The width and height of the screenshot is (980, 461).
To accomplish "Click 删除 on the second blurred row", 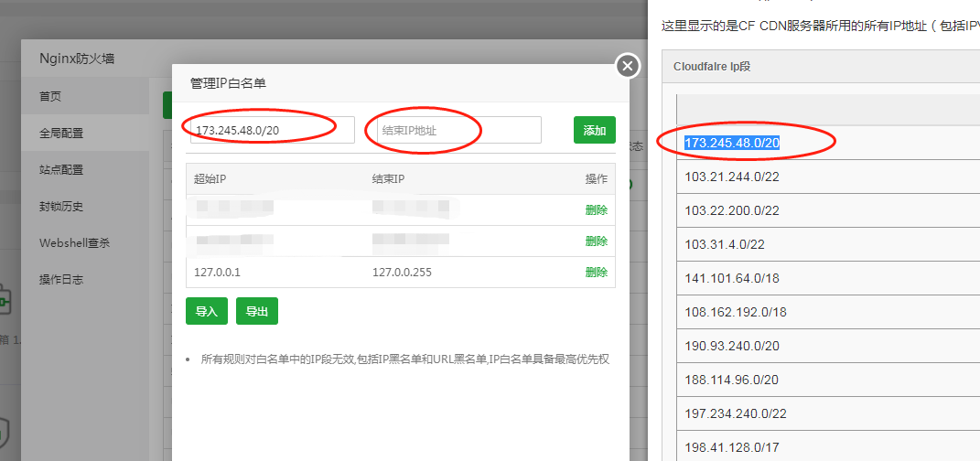I will click(597, 241).
